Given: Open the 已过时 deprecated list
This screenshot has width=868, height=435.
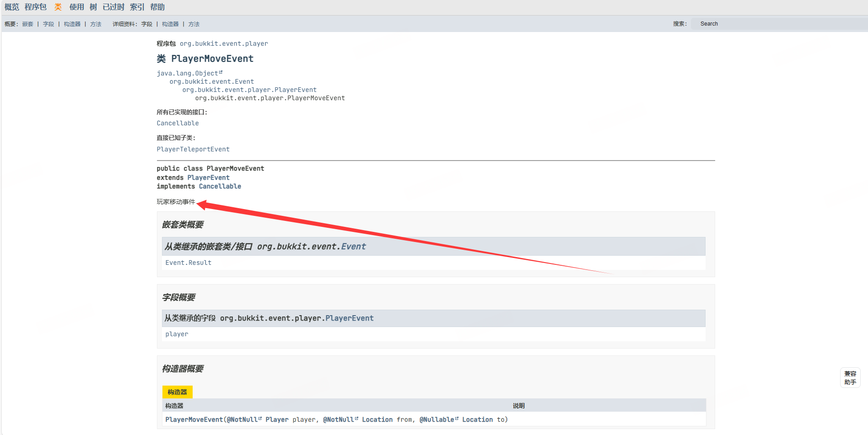Looking at the screenshot, I should [x=113, y=7].
